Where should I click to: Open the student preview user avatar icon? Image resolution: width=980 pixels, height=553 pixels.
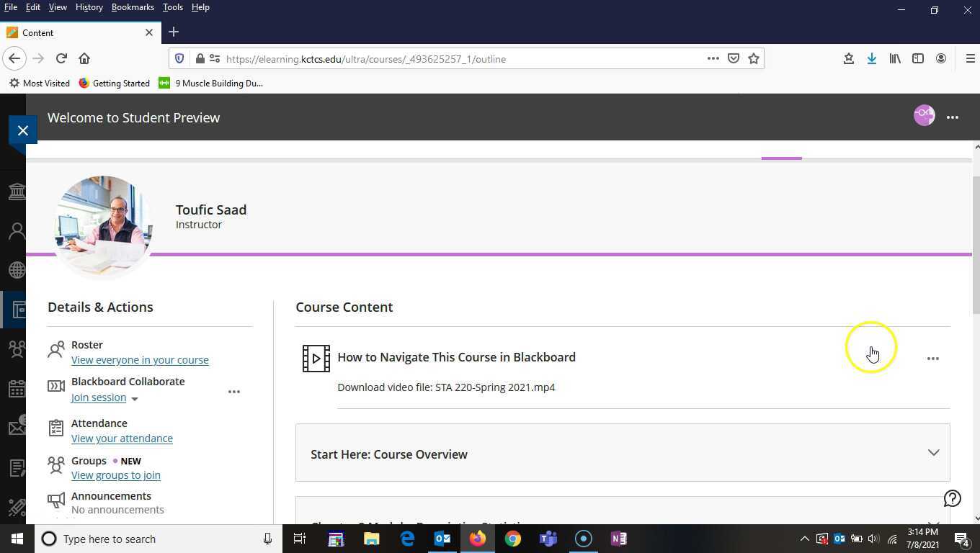pos(924,115)
